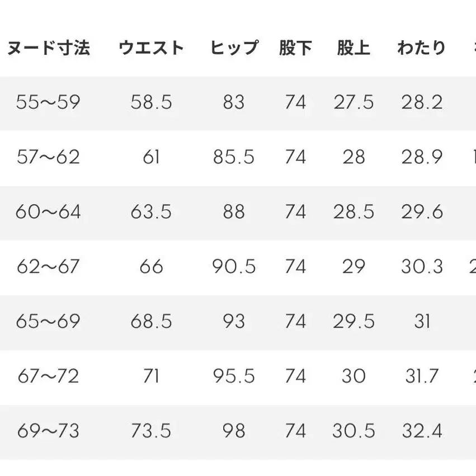Select the 60～64 size range row
This screenshot has width=476, height=476.
point(48,212)
